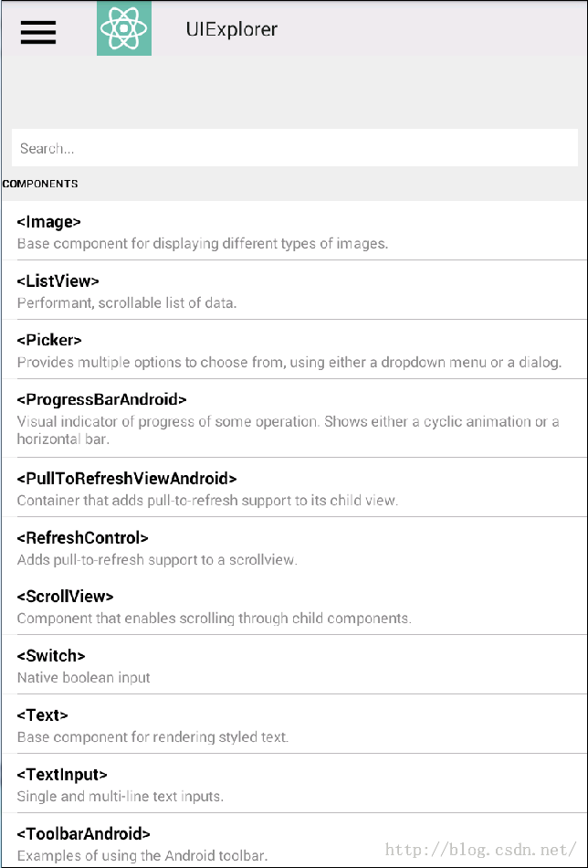Click the React atom logo icon

click(x=124, y=28)
